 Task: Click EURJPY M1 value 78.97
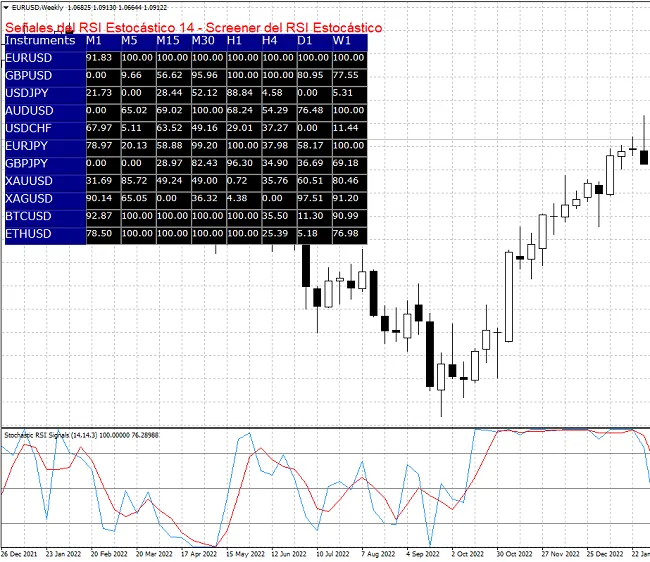click(99, 146)
